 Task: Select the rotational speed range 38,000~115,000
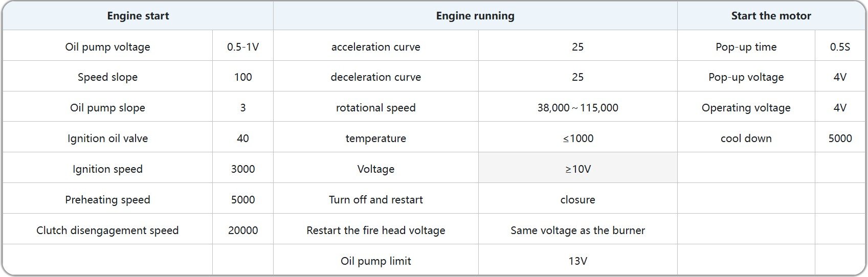[x=577, y=108]
